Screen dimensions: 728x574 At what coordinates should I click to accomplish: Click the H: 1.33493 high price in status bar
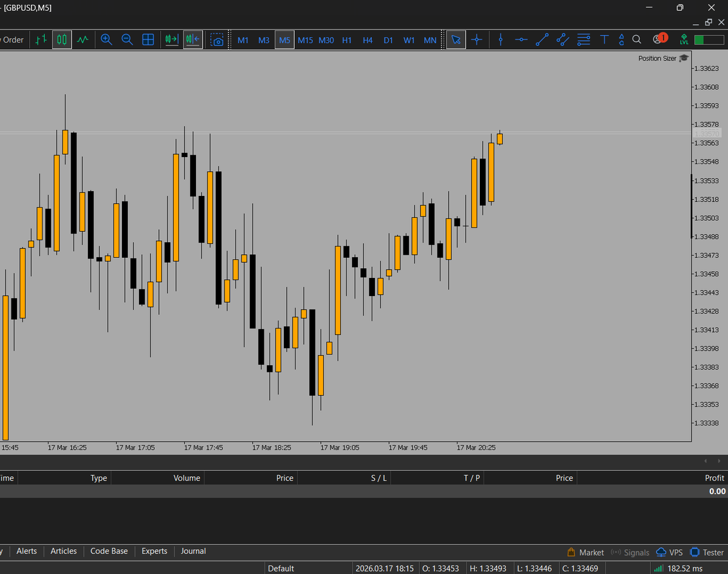tap(487, 569)
